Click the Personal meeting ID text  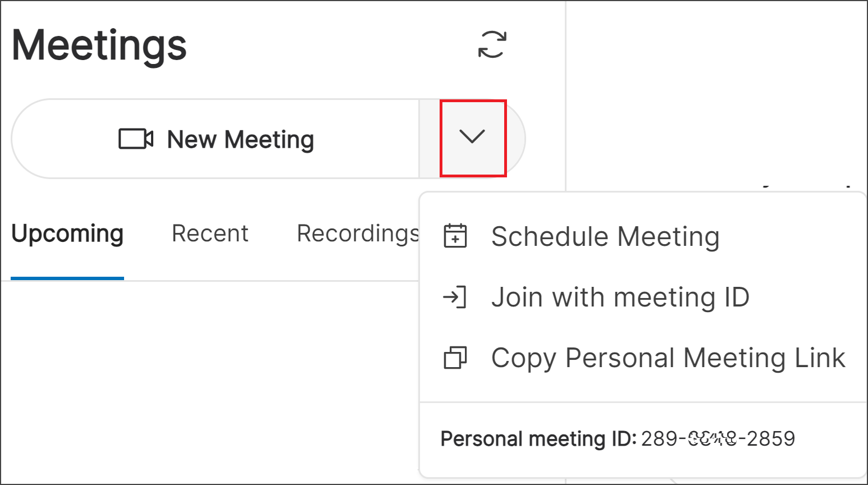pyautogui.click(x=618, y=438)
